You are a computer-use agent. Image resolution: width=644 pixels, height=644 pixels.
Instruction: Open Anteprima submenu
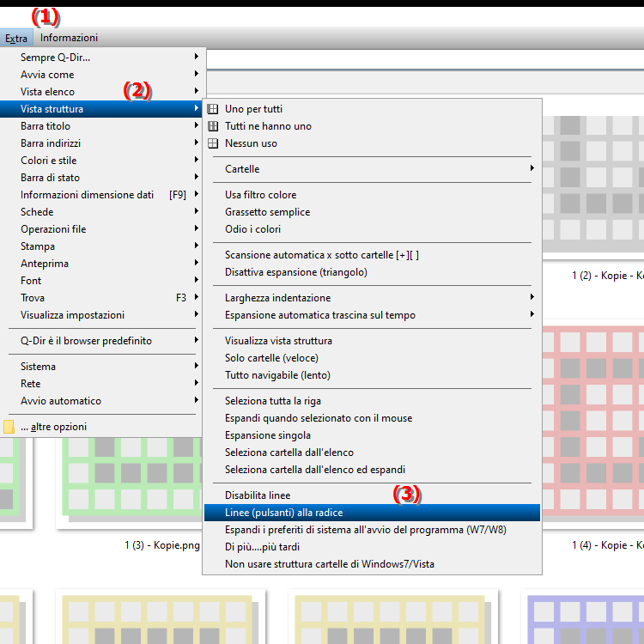click(x=100, y=264)
